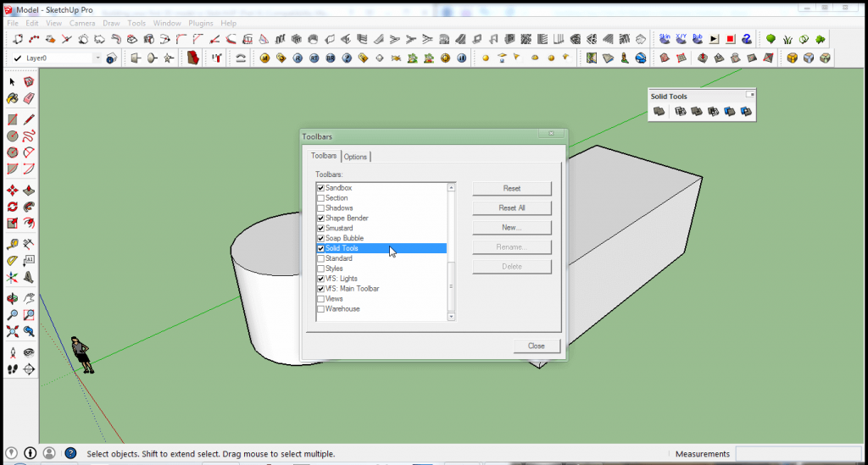
Task: Click the Soap Bubble Skin icon
Action: pyautogui.click(x=665, y=39)
